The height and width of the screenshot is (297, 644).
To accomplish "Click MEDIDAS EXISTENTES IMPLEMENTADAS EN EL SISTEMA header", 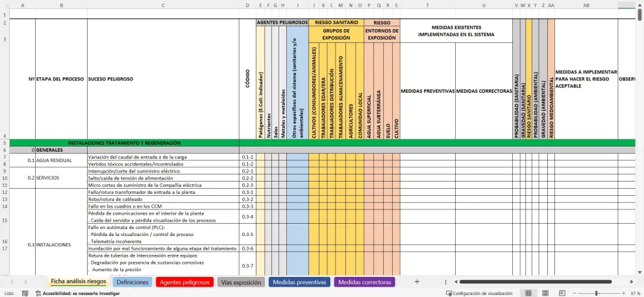I will pos(456,30).
